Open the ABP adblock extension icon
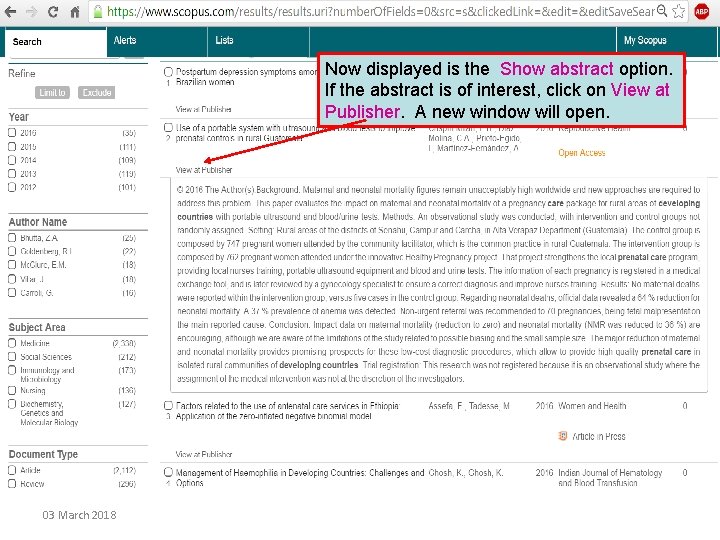 coord(702,11)
